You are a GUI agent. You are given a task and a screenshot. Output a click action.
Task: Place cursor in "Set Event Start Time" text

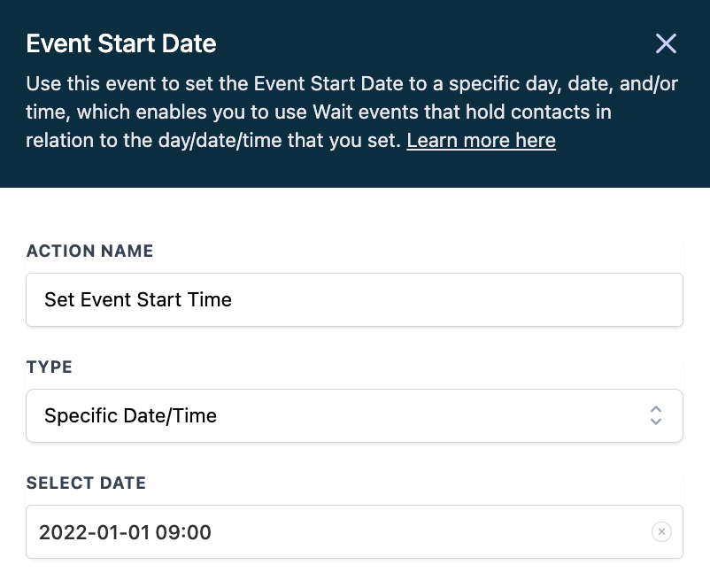tap(138, 299)
